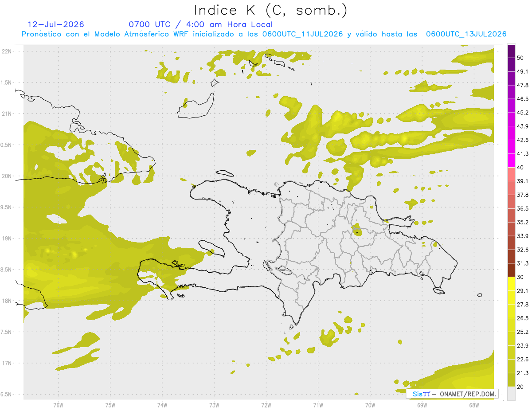Click the "72W" longitude label

click(x=266, y=405)
